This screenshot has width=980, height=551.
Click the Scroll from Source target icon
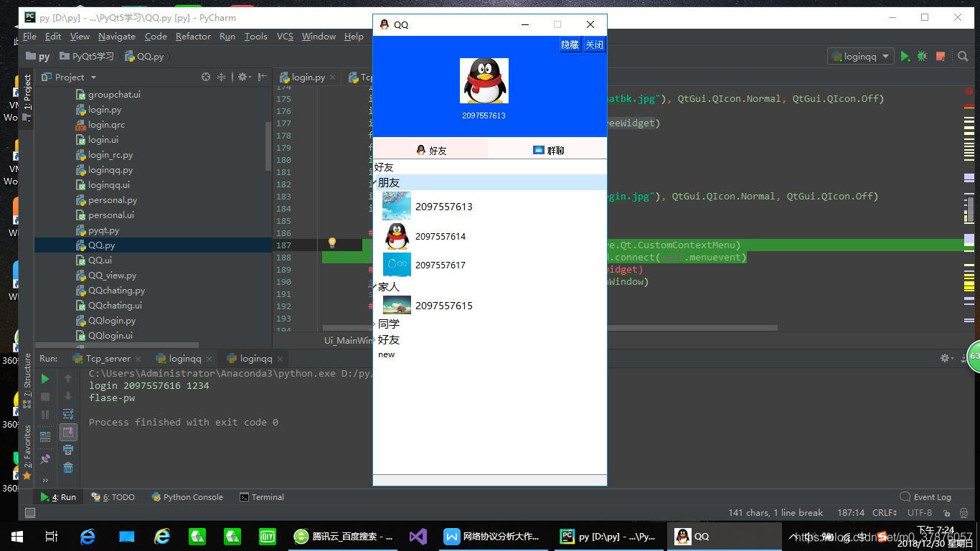pos(206,77)
